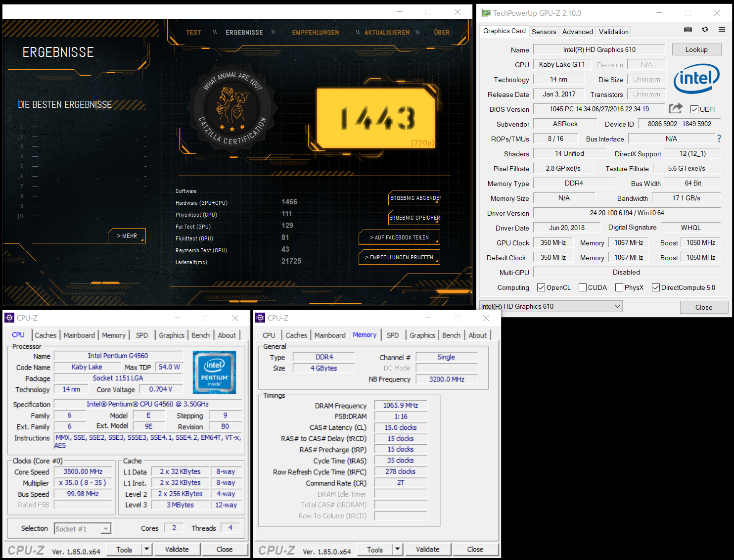Open Validation tab in GPU-Z

pos(613,32)
